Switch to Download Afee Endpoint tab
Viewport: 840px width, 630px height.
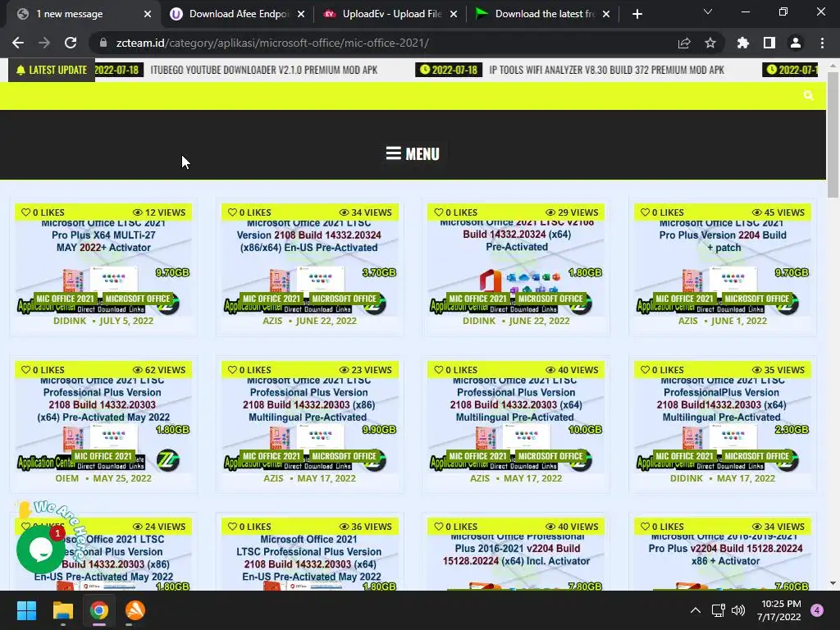point(239,14)
